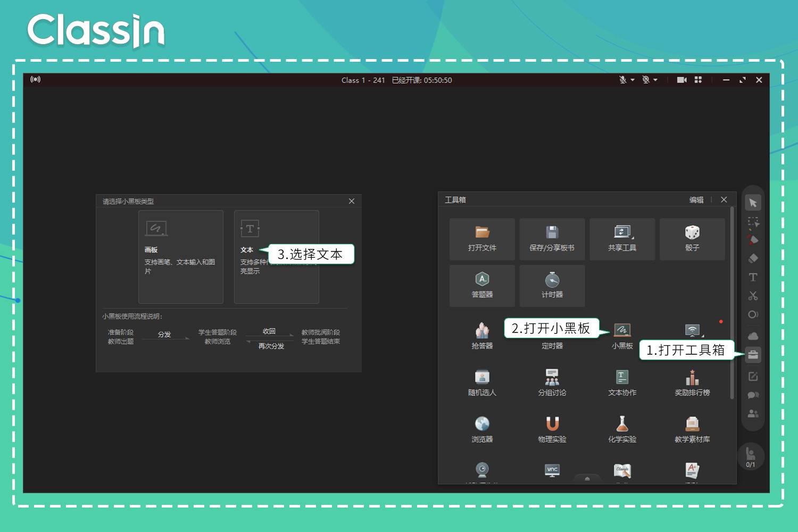Expand the microphone device dropdown arrow
This screenshot has width=798, height=532.
(x=633, y=80)
